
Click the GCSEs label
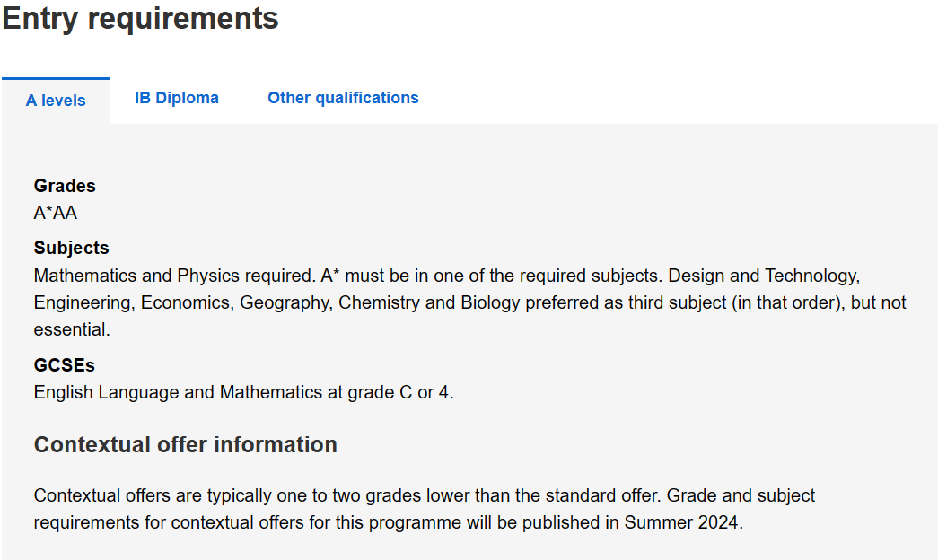(x=64, y=365)
